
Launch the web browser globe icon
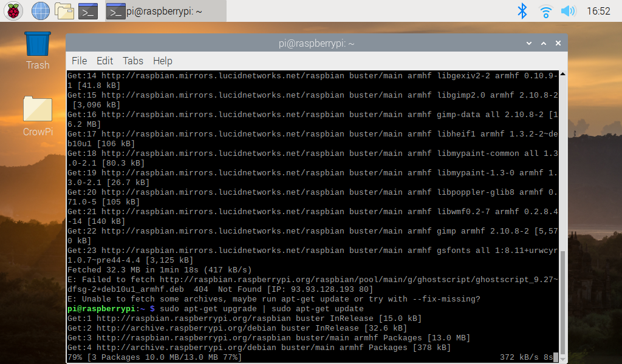[40, 10]
